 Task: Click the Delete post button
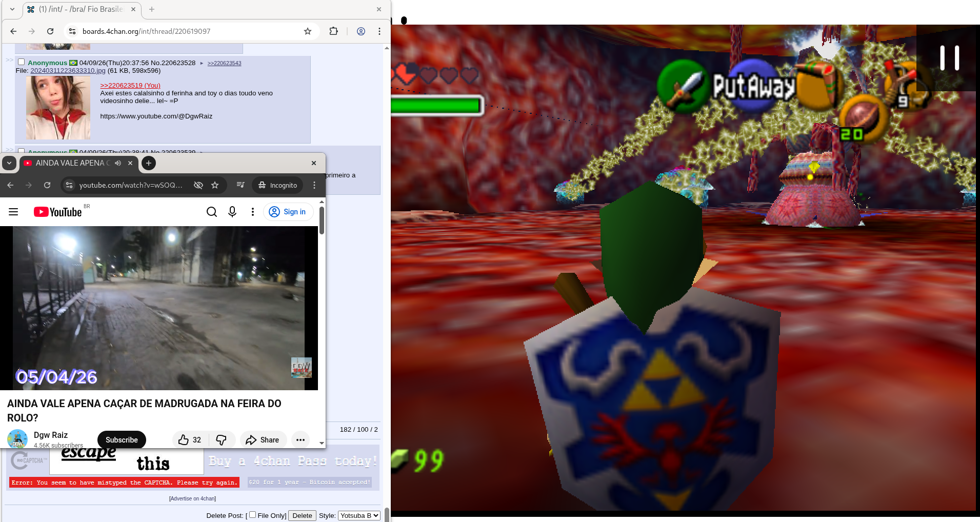(302, 515)
